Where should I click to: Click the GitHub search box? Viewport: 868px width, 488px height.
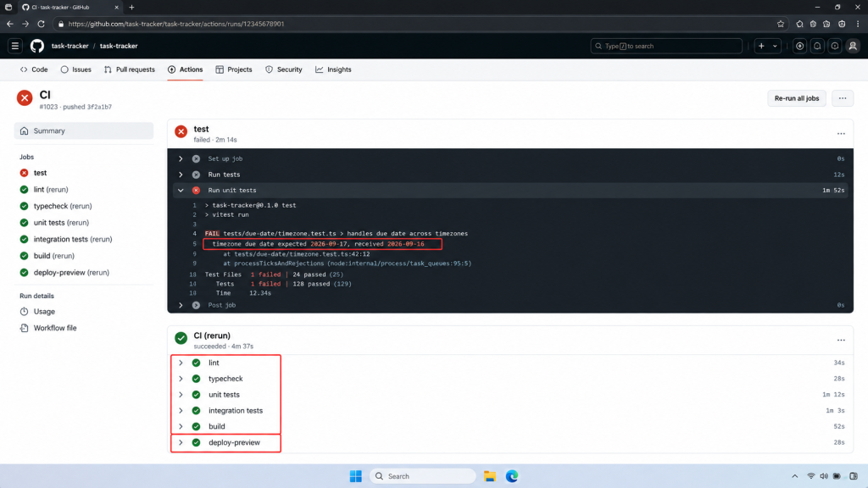[666, 46]
